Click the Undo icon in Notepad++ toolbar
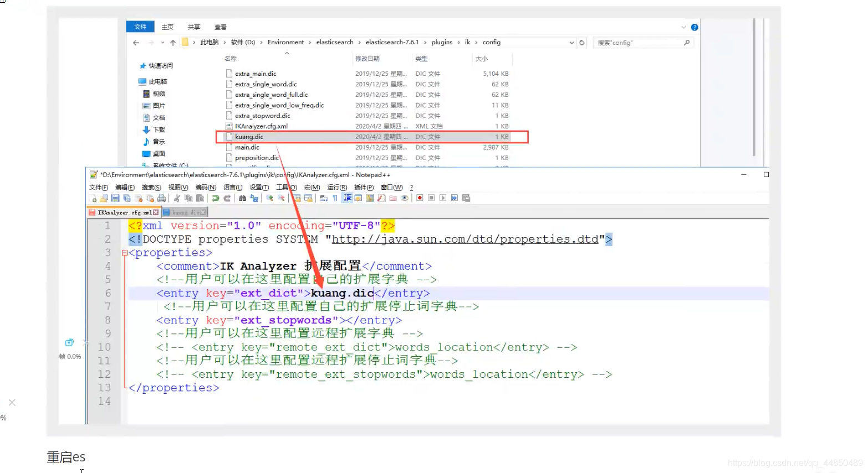868x473 pixels. coord(215,198)
